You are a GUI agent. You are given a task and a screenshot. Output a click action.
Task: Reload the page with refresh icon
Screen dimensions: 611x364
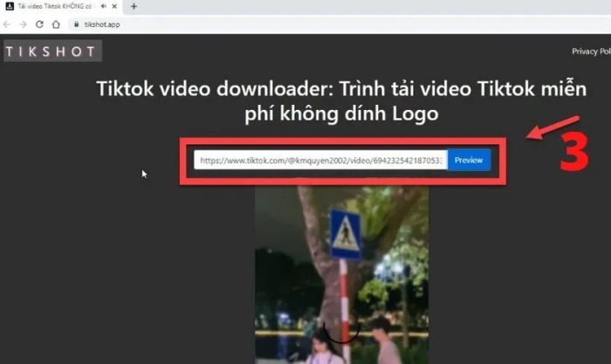click(39, 24)
